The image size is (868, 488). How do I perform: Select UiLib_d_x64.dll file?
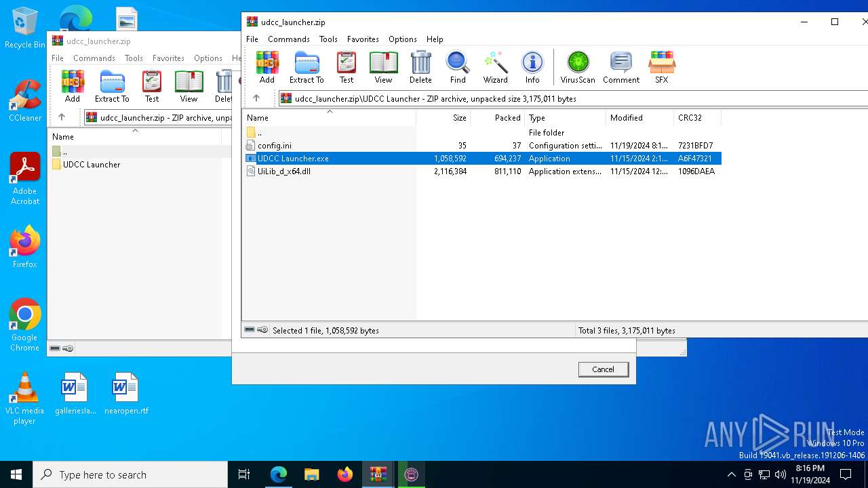pos(481,171)
